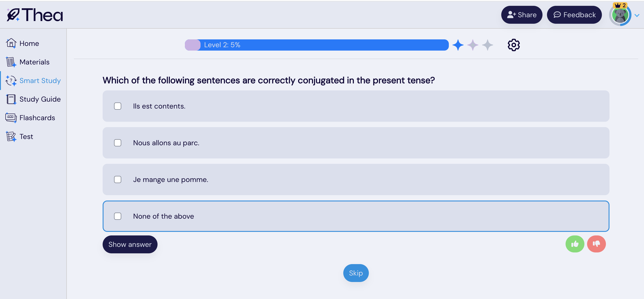Select the 'Je mange une pomme.' checkbox
Viewport: 644px width, 299px height.
(117, 179)
